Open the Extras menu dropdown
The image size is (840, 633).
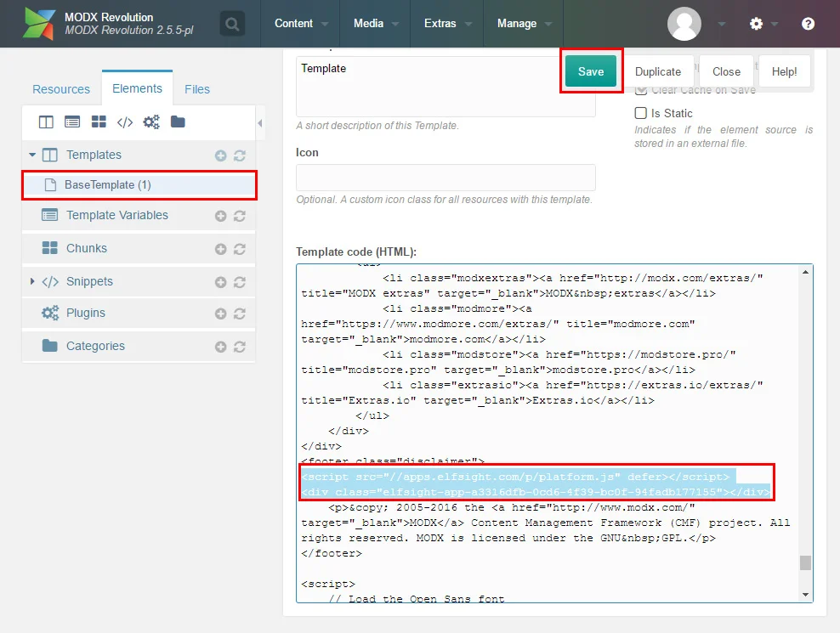pos(447,24)
